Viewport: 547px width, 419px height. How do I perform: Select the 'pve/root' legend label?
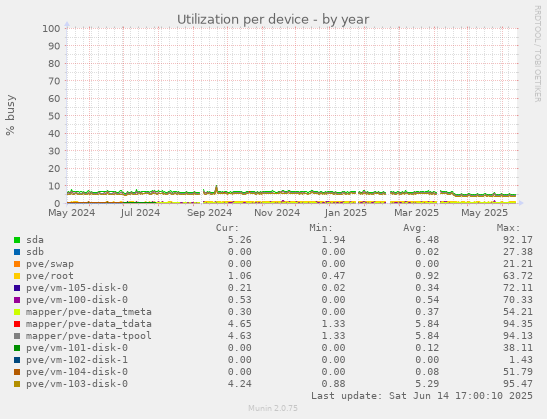[50, 276]
